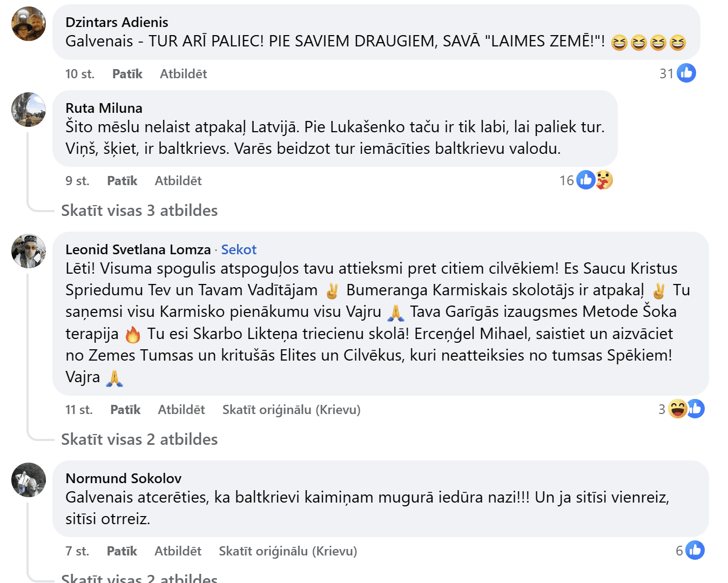Click like reaction icon on Normund Sokolov comment
Viewport: 728px width, 583px height.
[695, 550]
